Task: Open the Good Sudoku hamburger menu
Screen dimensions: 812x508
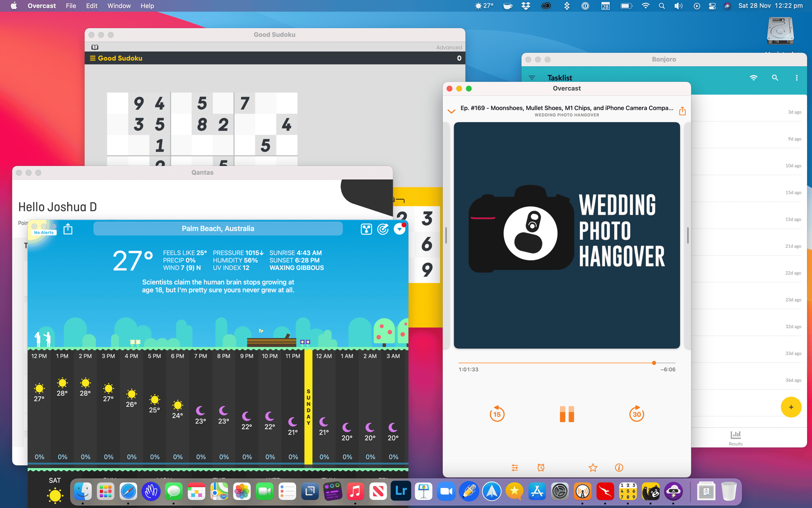Action: point(93,58)
